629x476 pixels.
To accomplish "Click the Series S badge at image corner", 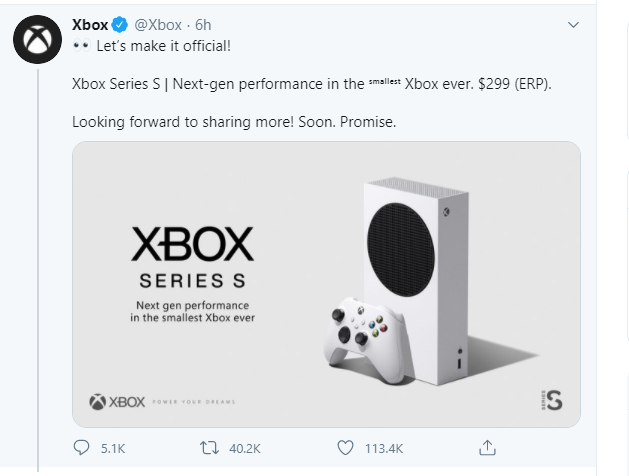I will 549,400.
